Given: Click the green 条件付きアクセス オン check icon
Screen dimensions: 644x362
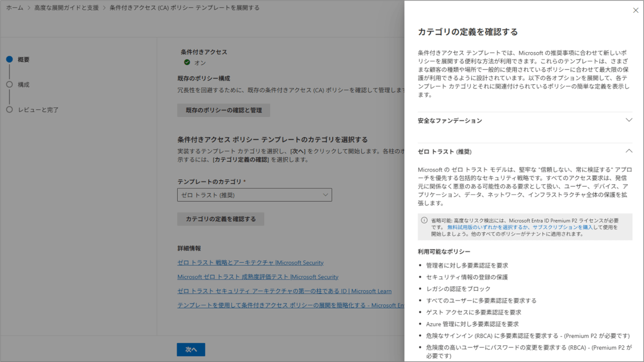Looking at the screenshot, I should tap(187, 62).
